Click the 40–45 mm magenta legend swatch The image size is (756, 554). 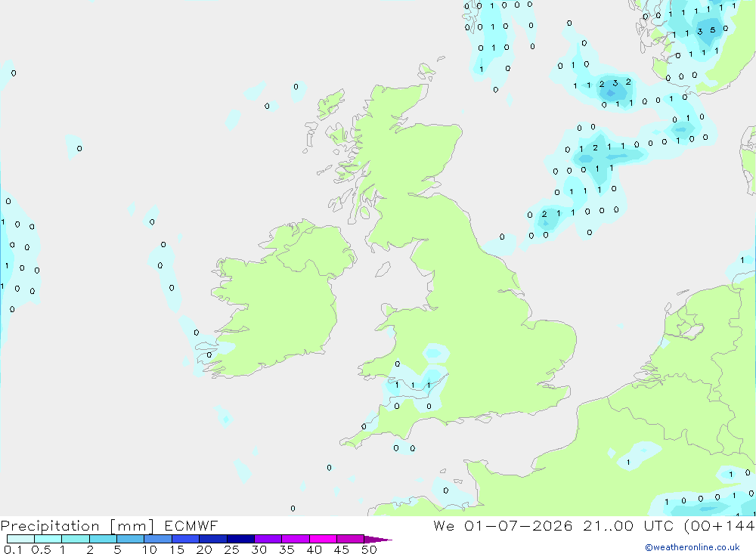click(x=323, y=539)
